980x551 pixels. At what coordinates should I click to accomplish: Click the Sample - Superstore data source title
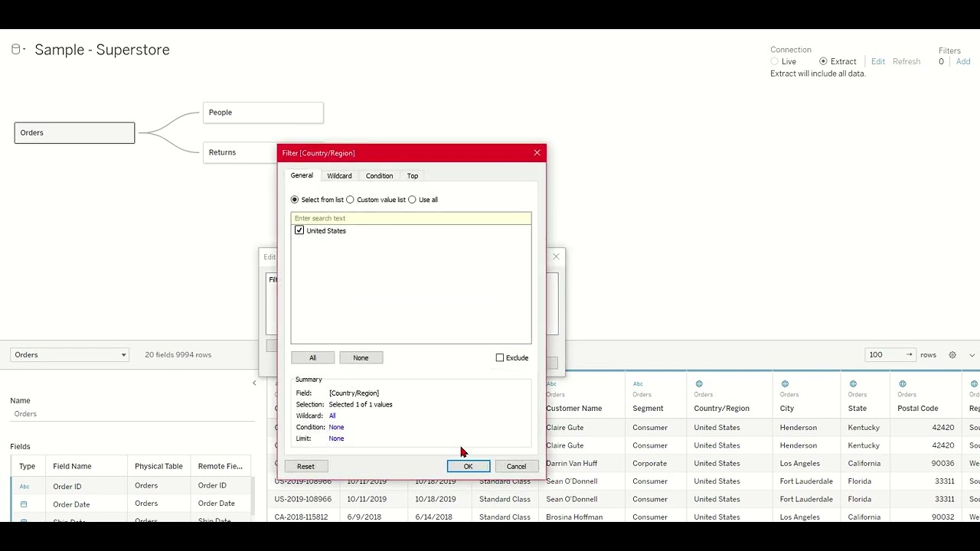click(102, 50)
